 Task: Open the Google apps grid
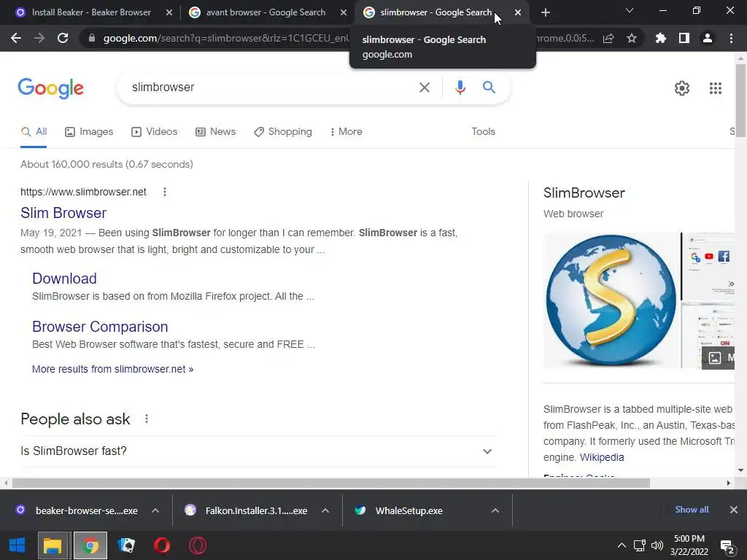pos(716,88)
